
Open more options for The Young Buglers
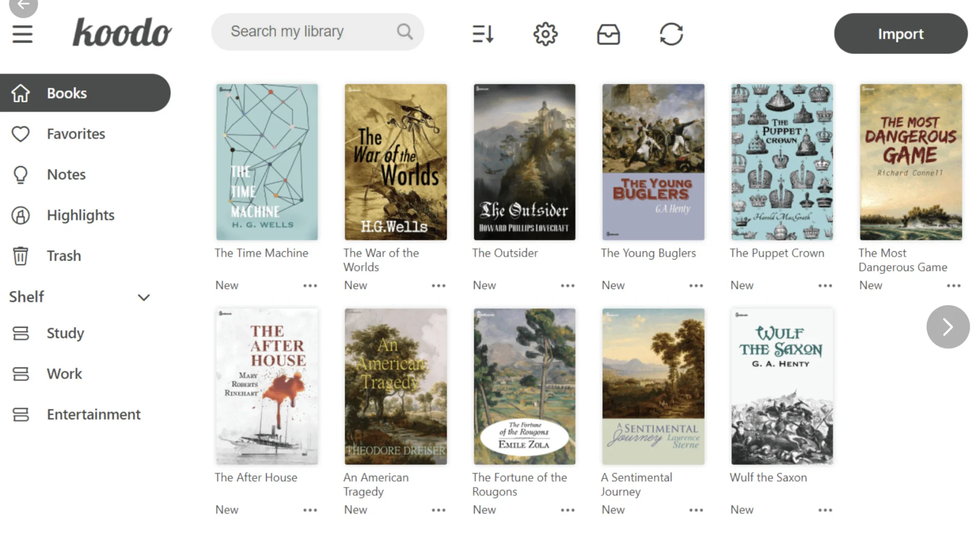click(x=696, y=286)
